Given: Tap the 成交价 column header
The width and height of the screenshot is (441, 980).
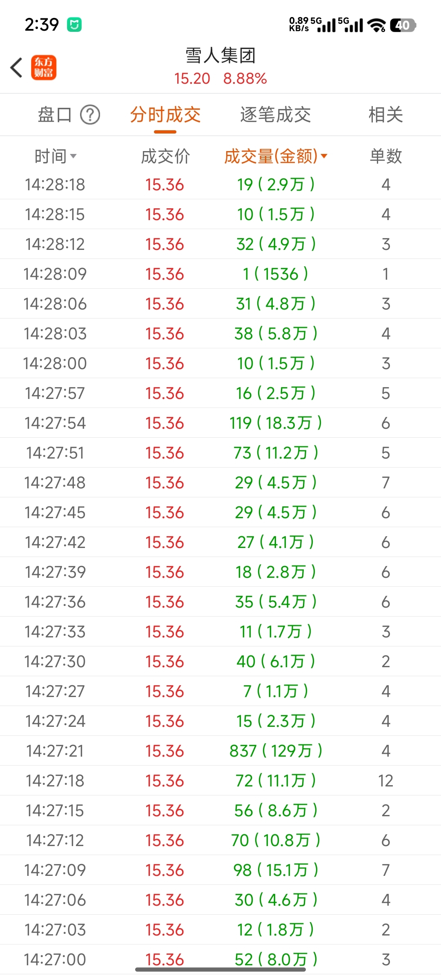Looking at the screenshot, I should [165, 156].
